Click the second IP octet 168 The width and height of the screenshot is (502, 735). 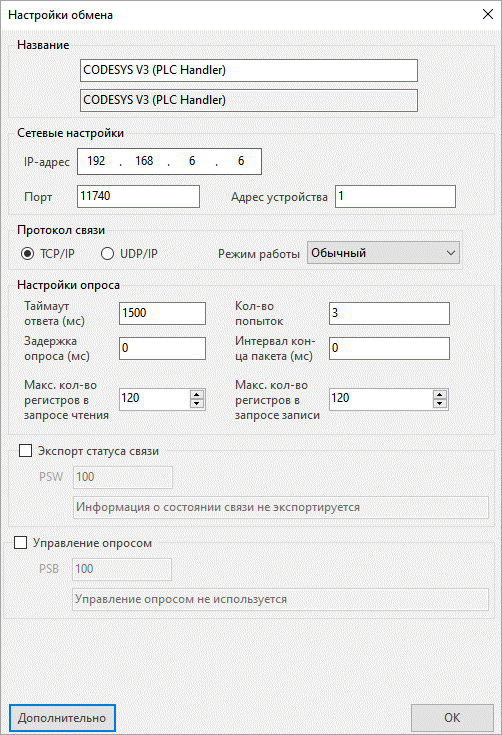tap(144, 161)
